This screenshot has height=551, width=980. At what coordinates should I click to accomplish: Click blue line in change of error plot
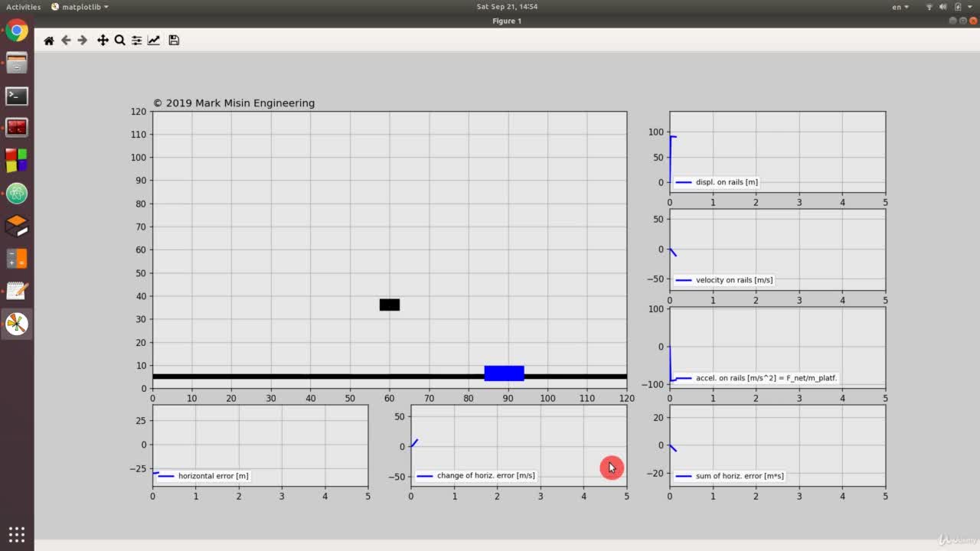tap(414, 443)
